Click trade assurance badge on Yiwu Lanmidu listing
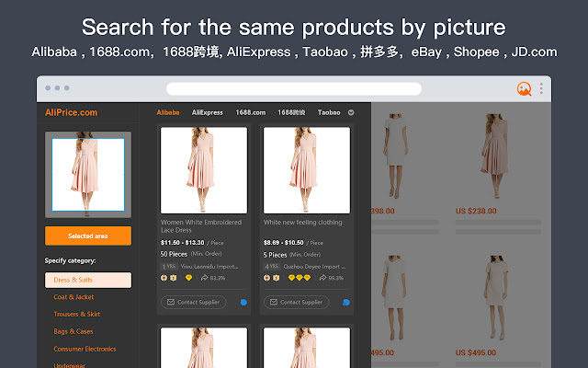The height and width of the screenshot is (368, 588). [174, 278]
